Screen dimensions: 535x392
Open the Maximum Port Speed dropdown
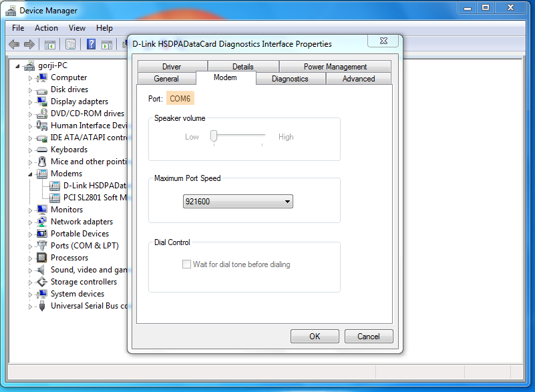pyautogui.click(x=238, y=202)
